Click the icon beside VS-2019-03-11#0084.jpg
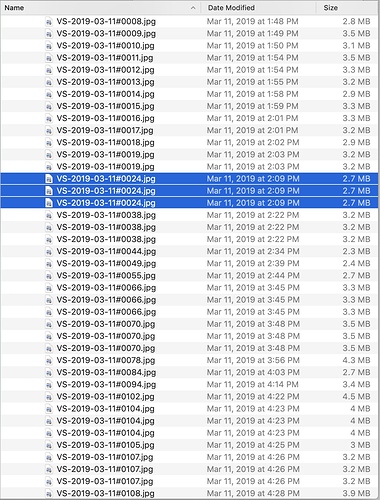Image resolution: width=380 pixels, height=500 pixels. (x=49, y=372)
